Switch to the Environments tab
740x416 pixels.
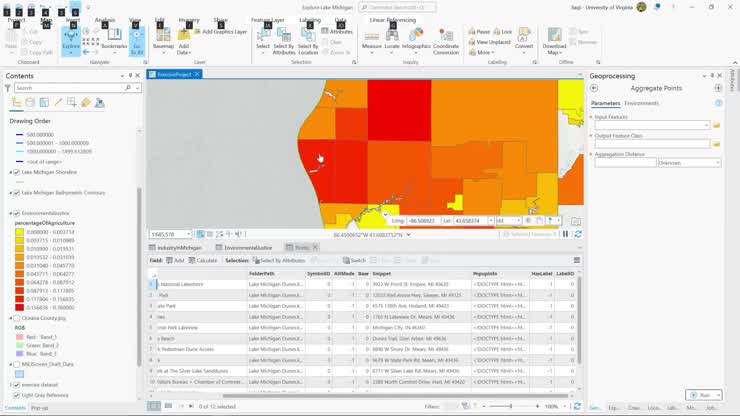point(642,103)
